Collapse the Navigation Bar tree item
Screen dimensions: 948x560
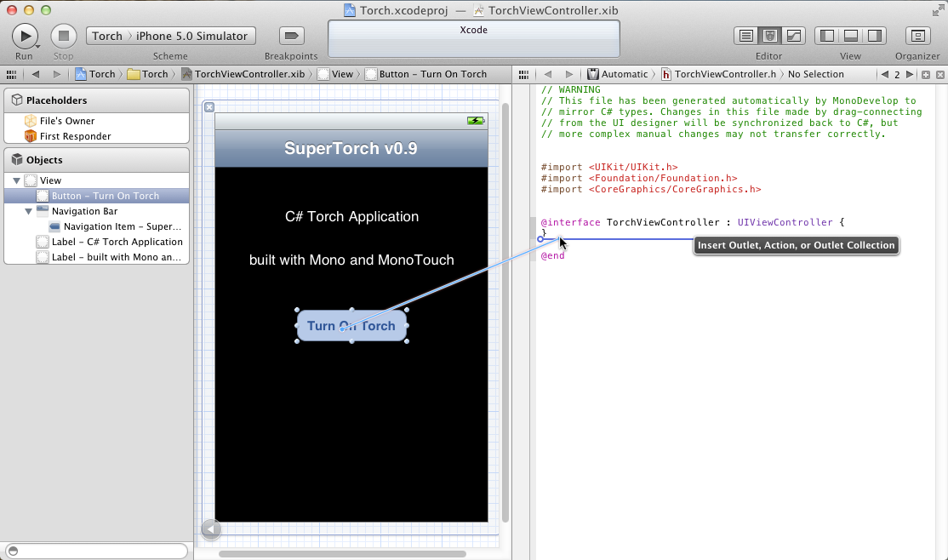[28, 211]
